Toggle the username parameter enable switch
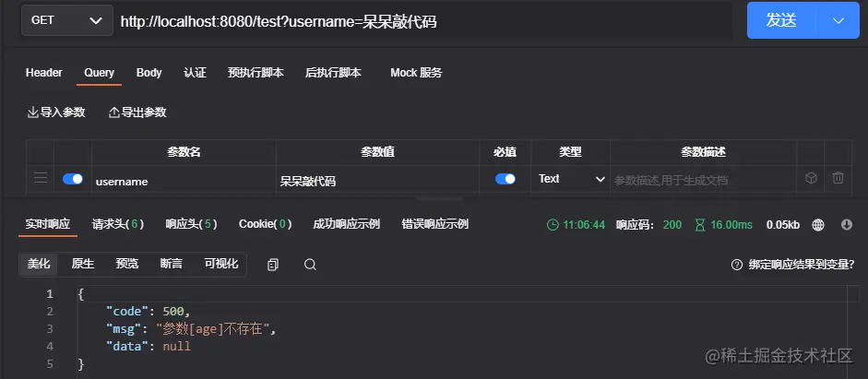The image size is (868, 379). [x=73, y=179]
